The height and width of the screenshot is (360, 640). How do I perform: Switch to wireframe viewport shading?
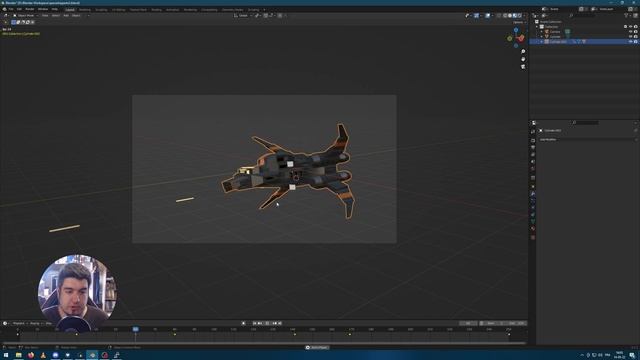click(x=505, y=16)
